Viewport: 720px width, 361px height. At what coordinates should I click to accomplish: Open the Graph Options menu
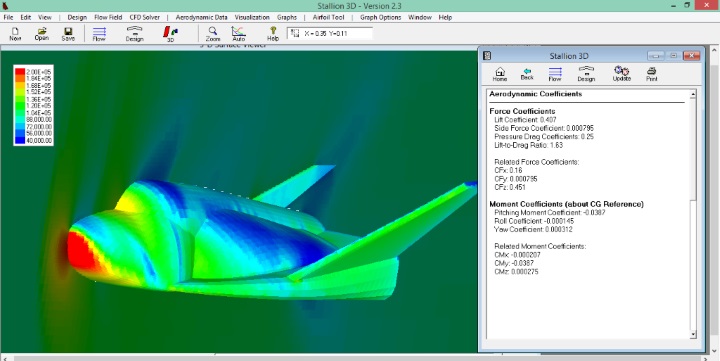(380, 17)
